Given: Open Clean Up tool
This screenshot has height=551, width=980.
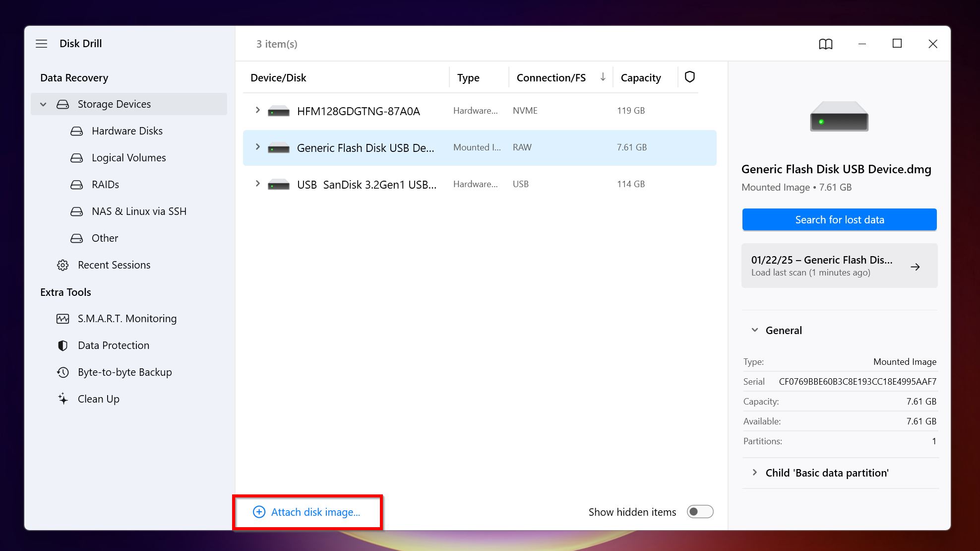Looking at the screenshot, I should coord(98,399).
